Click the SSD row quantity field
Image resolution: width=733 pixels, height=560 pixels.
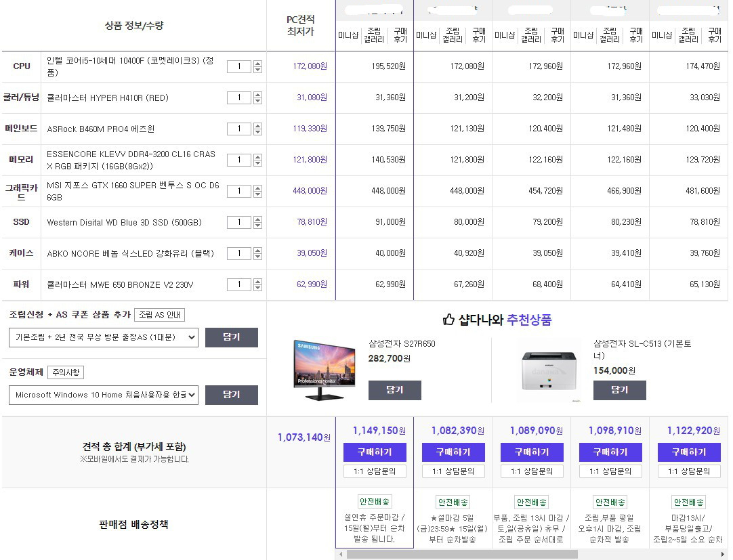coord(239,222)
